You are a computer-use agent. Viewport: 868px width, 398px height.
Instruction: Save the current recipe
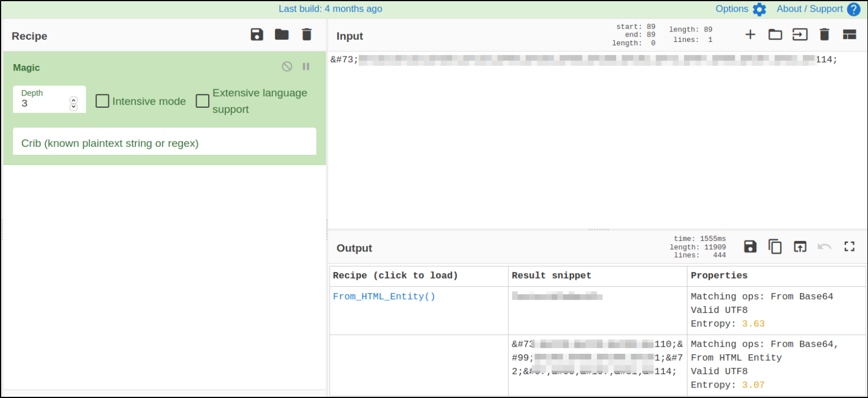257,34
